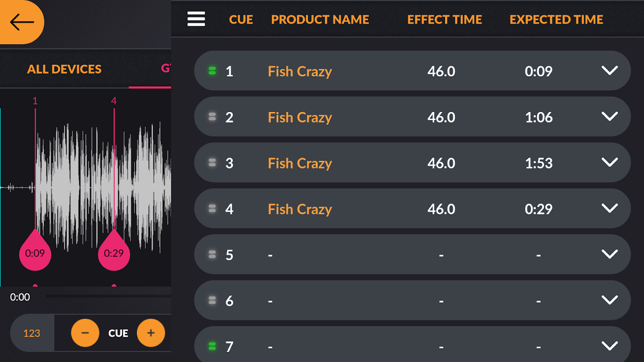Open the hamburger menu icon

[x=196, y=19]
